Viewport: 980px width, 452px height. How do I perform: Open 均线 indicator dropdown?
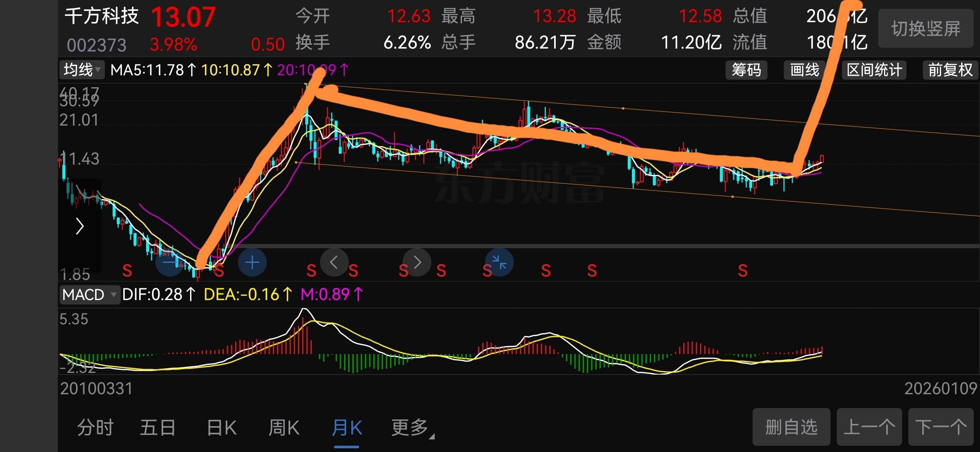pos(82,70)
